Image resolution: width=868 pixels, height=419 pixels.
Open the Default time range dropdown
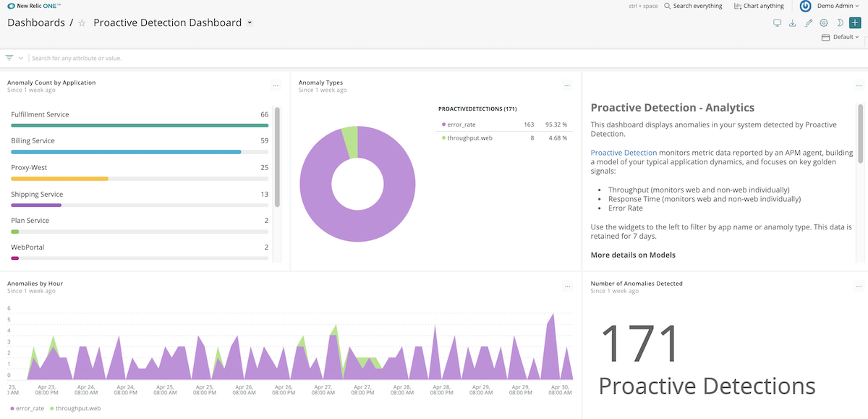pyautogui.click(x=846, y=37)
